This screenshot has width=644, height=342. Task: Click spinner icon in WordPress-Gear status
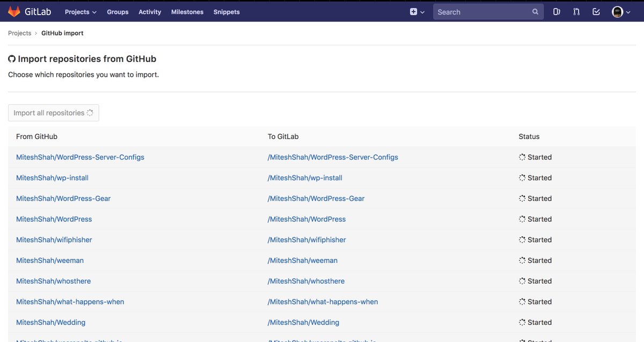click(x=522, y=199)
